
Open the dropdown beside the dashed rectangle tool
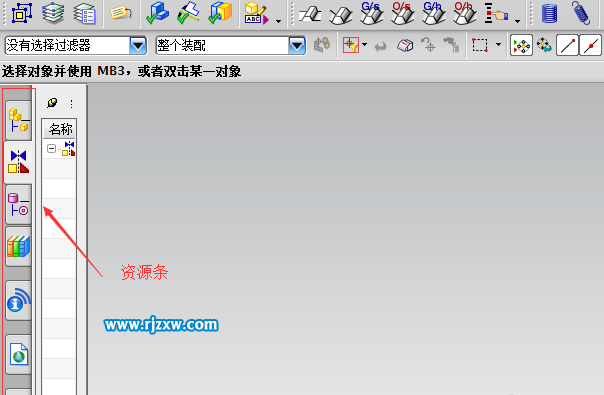(498, 45)
